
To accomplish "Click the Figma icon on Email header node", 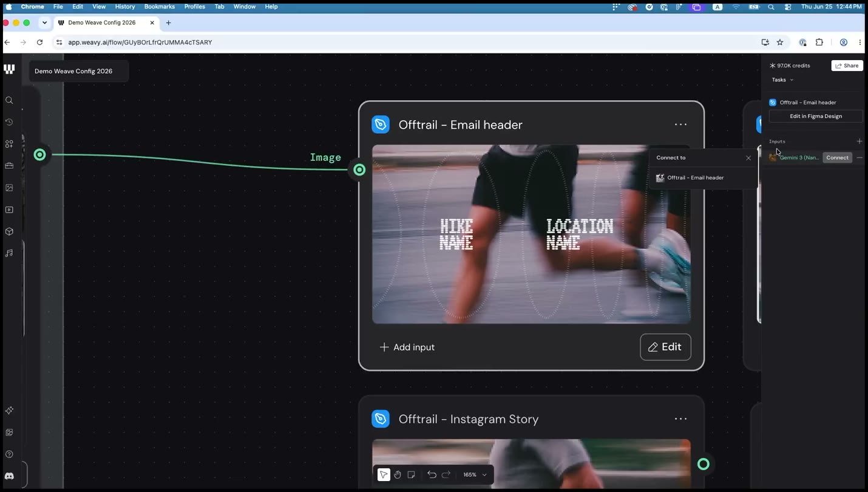I will coord(381,125).
